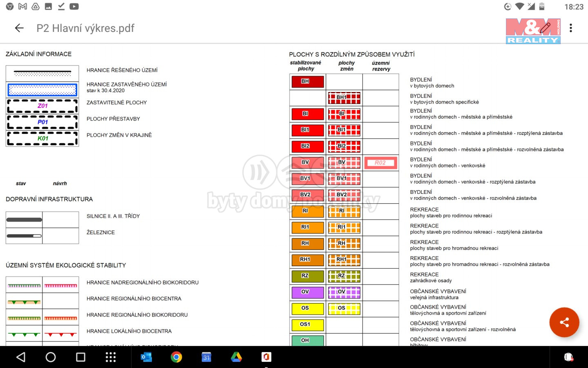Tap the green local biocentre boundary symbol
This screenshot has width=588, height=368.
click(24, 334)
